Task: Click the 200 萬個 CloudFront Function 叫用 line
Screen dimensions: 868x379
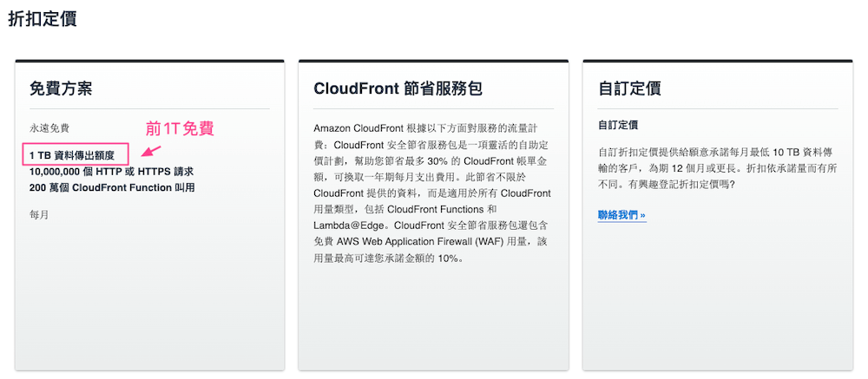Action: (x=112, y=187)
